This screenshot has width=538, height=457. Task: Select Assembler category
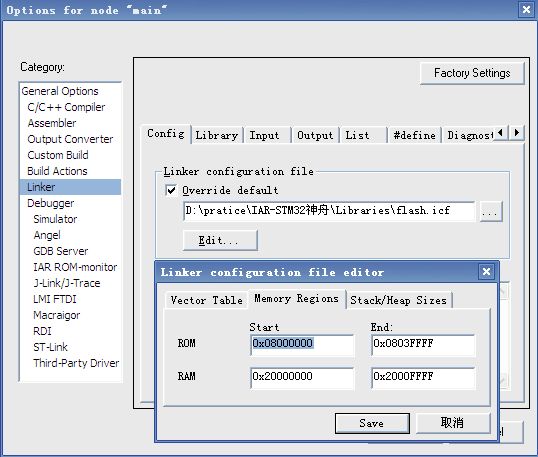click(52, 123)
